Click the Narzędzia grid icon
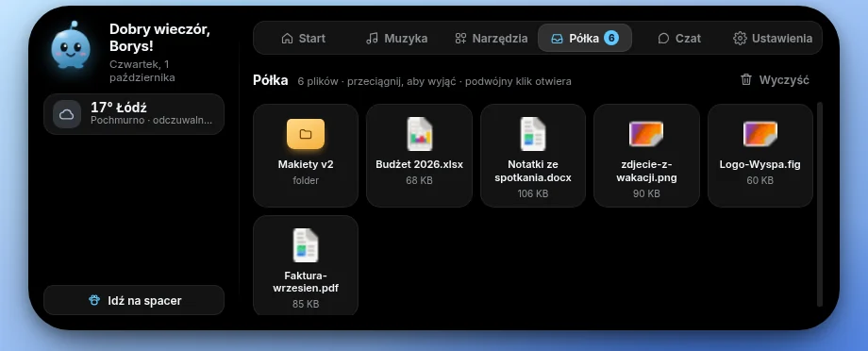This screenshot has height=351, width=868. click(x=460, y=38)
